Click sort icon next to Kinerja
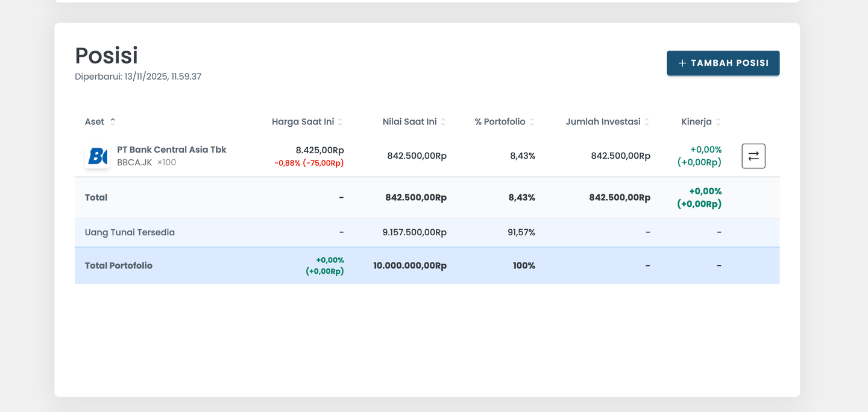The width and height of the screenshot is (868, 412). (x=718, y=122)
